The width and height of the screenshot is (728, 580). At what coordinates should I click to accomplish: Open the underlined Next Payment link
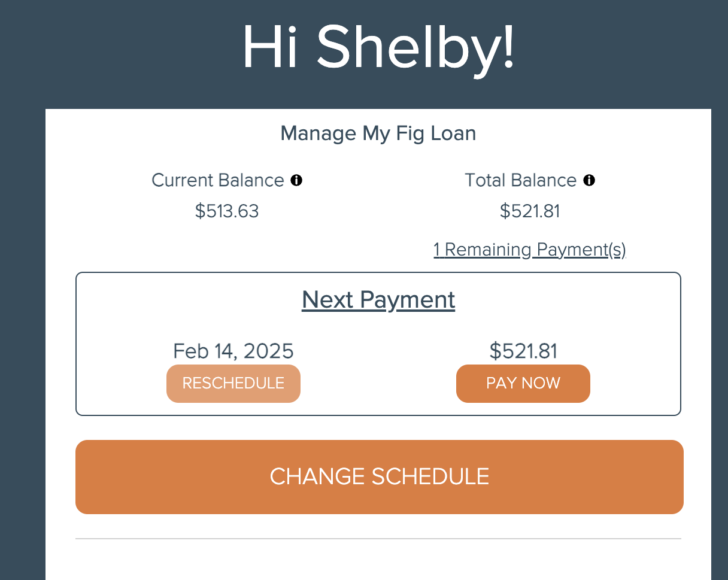(378, 299)
